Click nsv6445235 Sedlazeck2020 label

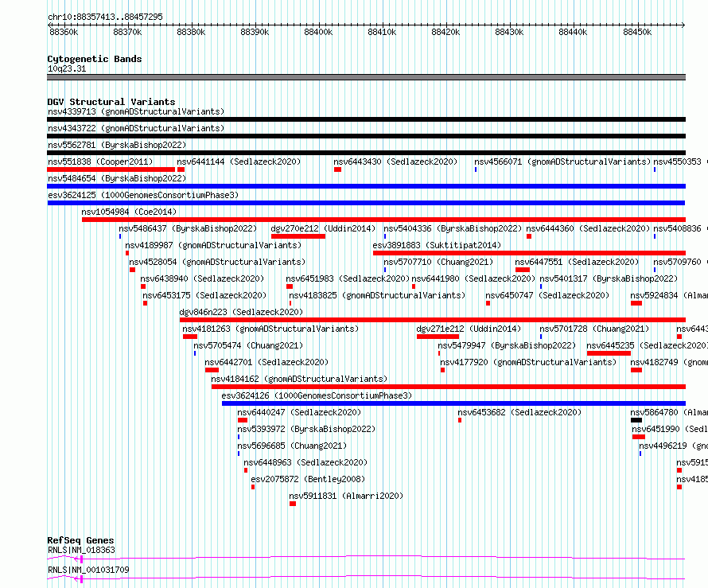647,345
